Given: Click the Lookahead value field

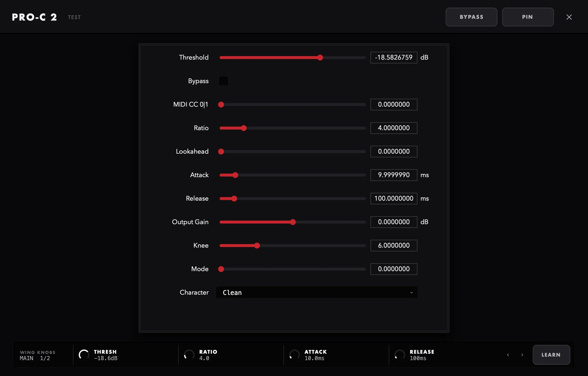Looking at the screenshot, I should pyautogui.click(x=394, y=152).
